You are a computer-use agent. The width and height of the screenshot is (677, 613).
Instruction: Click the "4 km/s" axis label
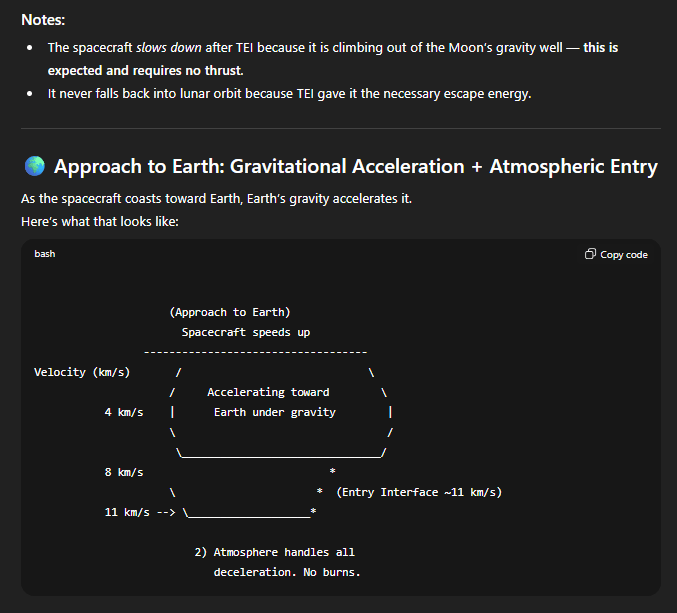(123, 412)
